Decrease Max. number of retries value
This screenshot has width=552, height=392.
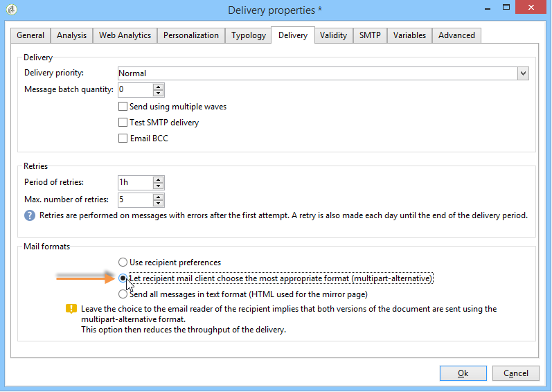tap(159, 203)
